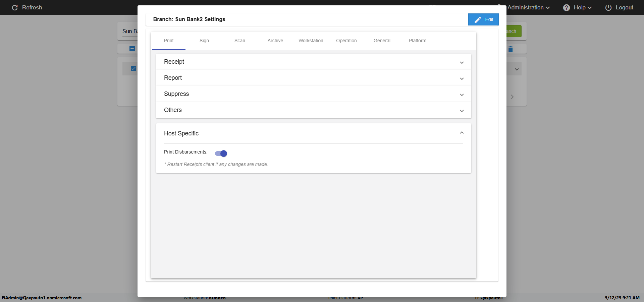Open the Administration dropdown menu
The width and height of the screenshot is (644, 302).
pos(528,8)
